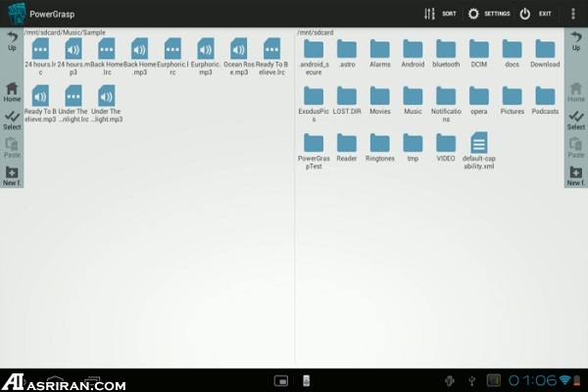588x392 pixels.
Task: Open the Settings menu
Action: [x=488, y=14]
